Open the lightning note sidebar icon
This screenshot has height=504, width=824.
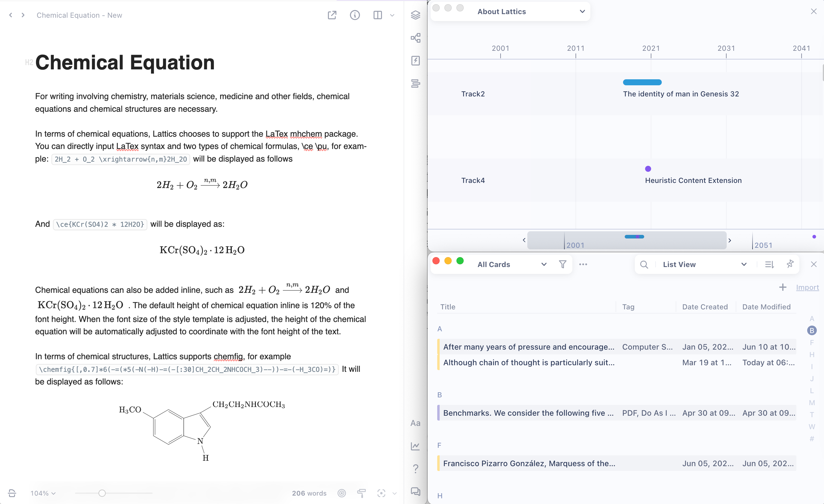click(415, 61)
